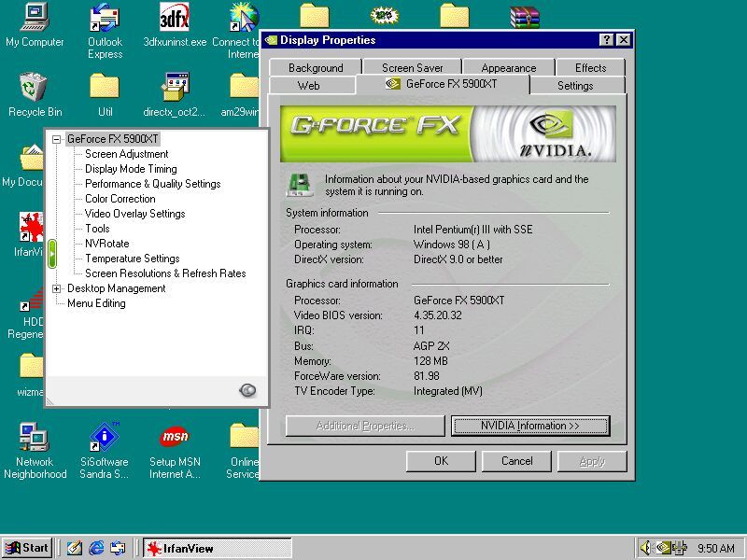
Task: Select the GeForce FX 5900XT tab
Action: [443, 84]
